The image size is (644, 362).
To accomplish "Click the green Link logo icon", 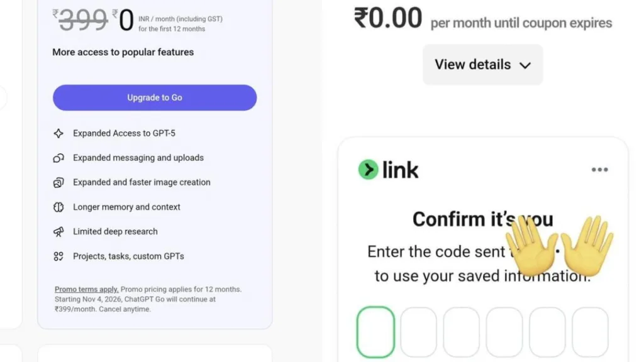I will 368,170.
